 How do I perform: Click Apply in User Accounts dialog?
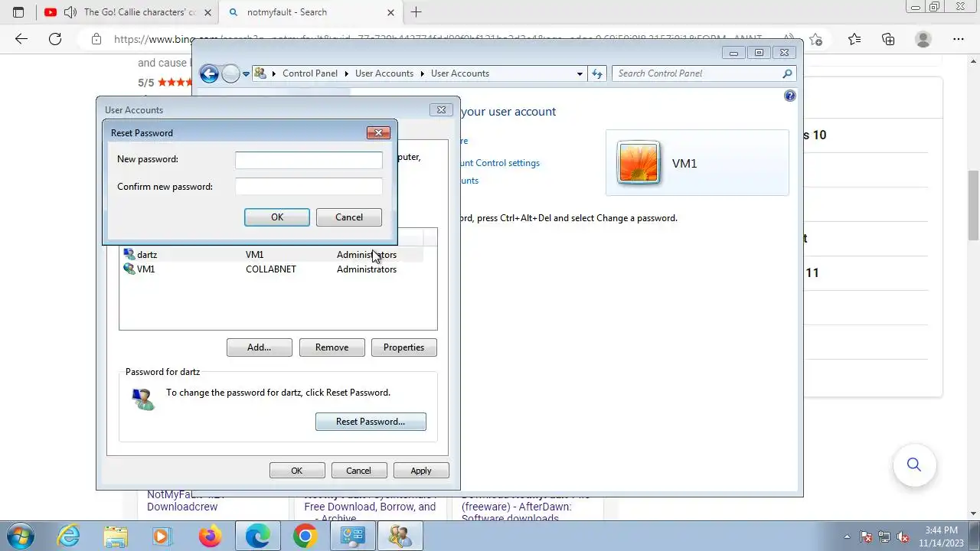421,471
